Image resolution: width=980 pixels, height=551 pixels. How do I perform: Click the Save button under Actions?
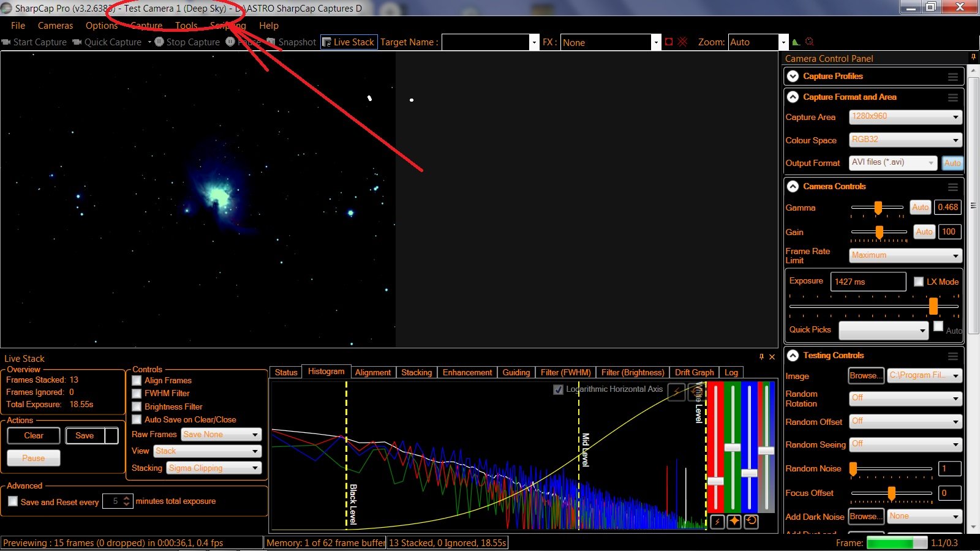[x=85, y=436]
